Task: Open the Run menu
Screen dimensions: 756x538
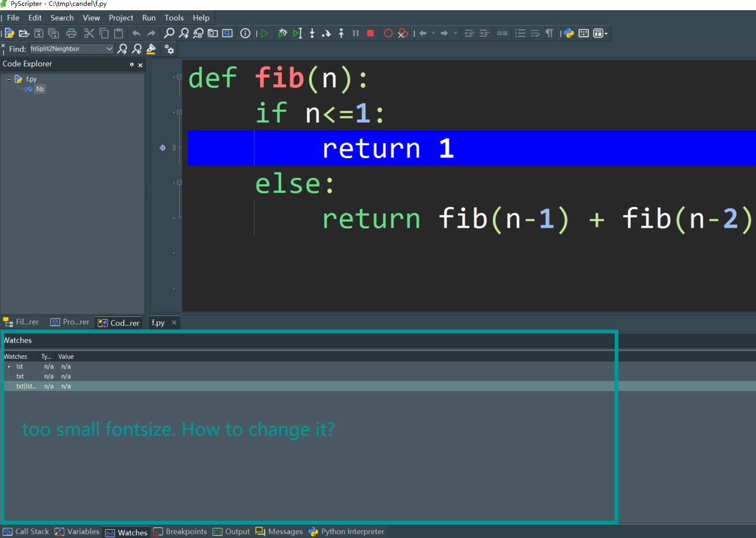Action: (x=149, y=17)
